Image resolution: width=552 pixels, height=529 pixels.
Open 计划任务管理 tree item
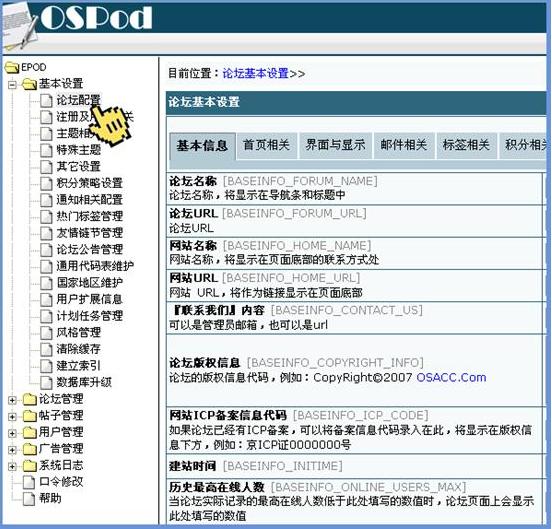pyautogui.click(x=90, y=316)
